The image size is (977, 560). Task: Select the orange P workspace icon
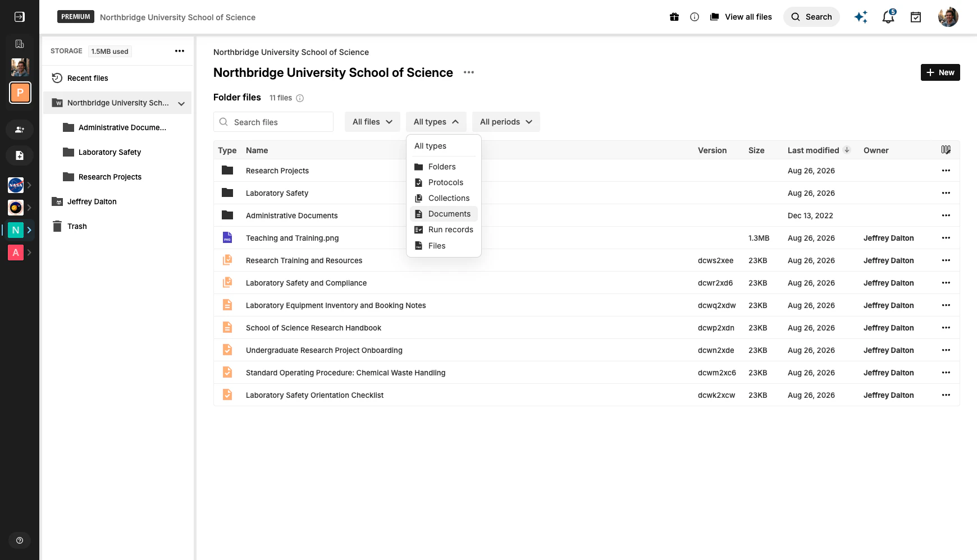pyautogui.click(x=20, y=93)
